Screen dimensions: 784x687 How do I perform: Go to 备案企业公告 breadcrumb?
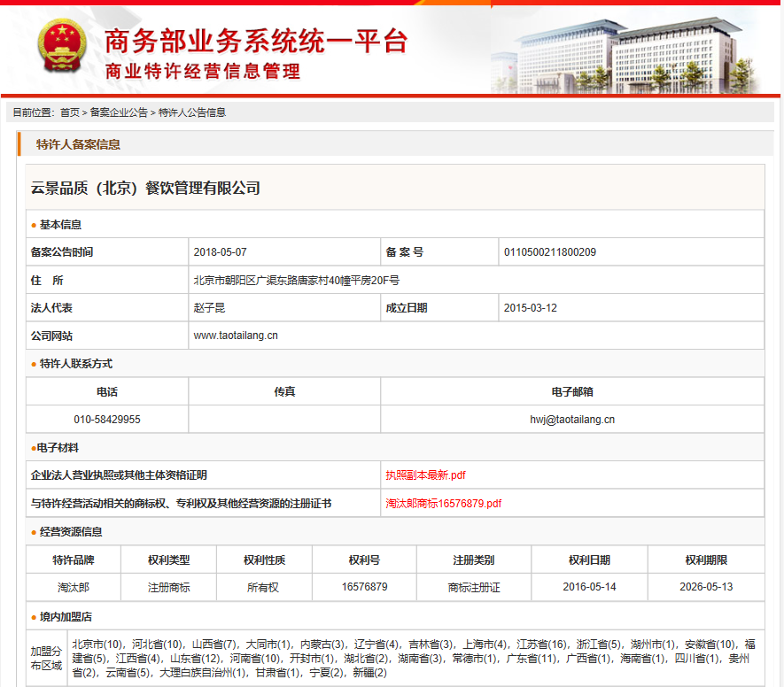pos(119,112)
